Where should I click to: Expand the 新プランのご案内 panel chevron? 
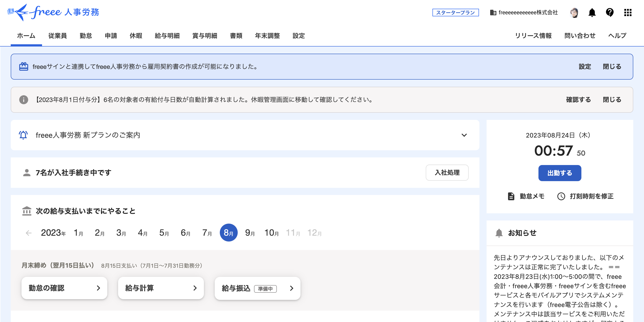click(464, 135)
